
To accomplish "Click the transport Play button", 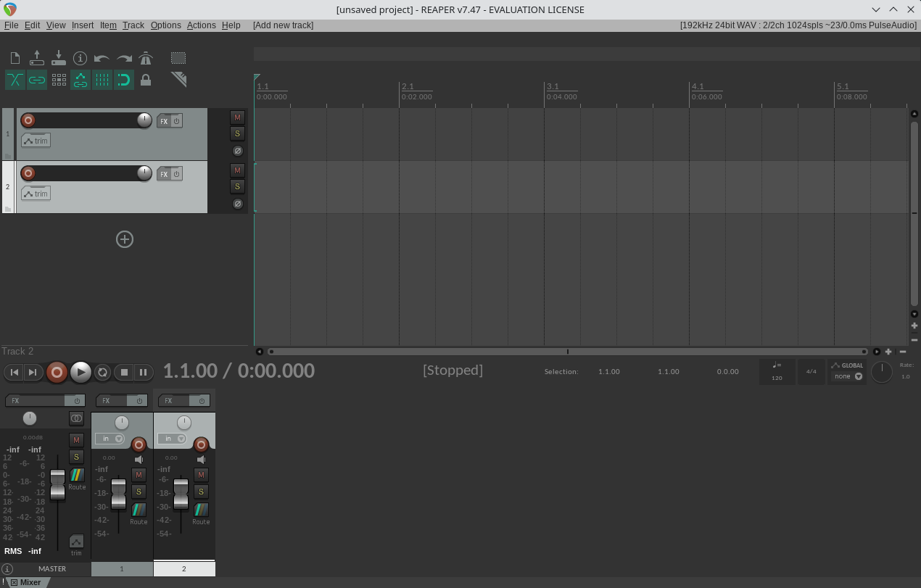I will [x=80, y=372].
